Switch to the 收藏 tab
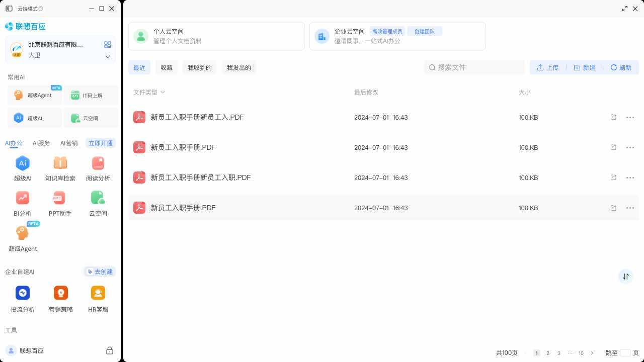 (x=166, y=67)
